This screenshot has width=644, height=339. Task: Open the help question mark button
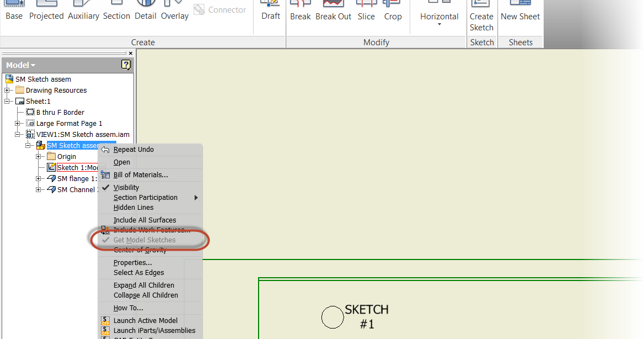126,65
